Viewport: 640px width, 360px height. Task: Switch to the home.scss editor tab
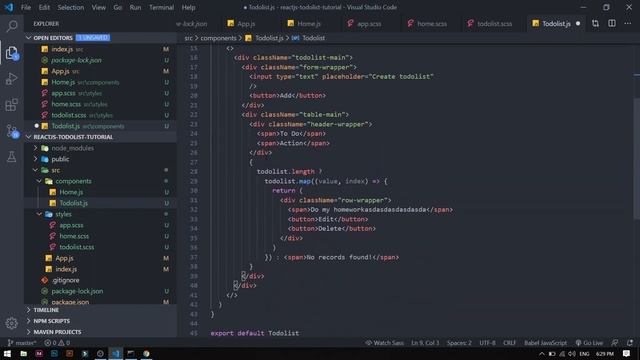431,24
